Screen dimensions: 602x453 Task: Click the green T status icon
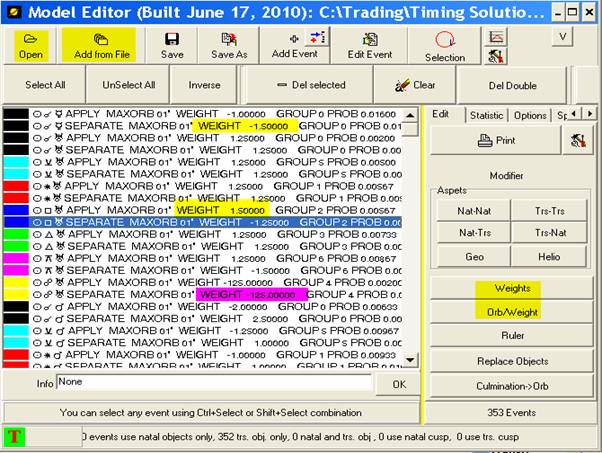click(x=15, y=437)
